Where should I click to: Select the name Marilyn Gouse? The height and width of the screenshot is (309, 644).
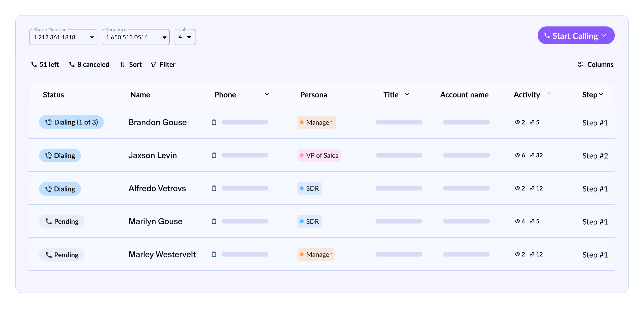pos(156,221)
